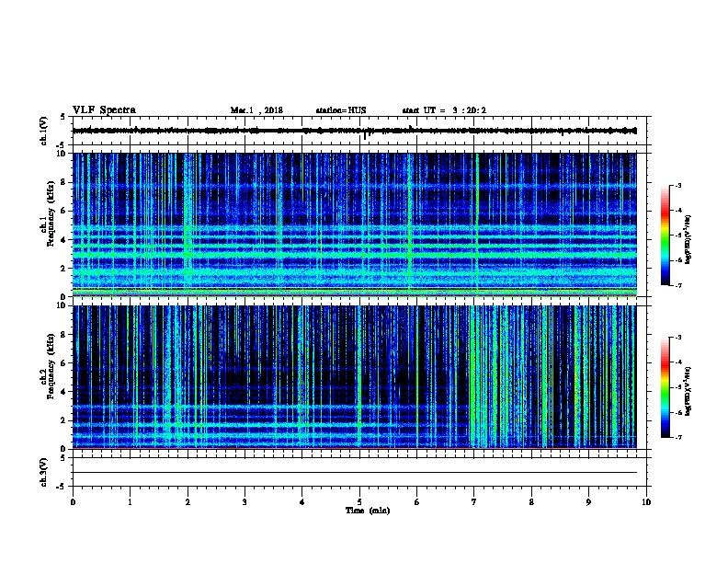Click the 'station=HUS' header label

(x=341, y=110)
